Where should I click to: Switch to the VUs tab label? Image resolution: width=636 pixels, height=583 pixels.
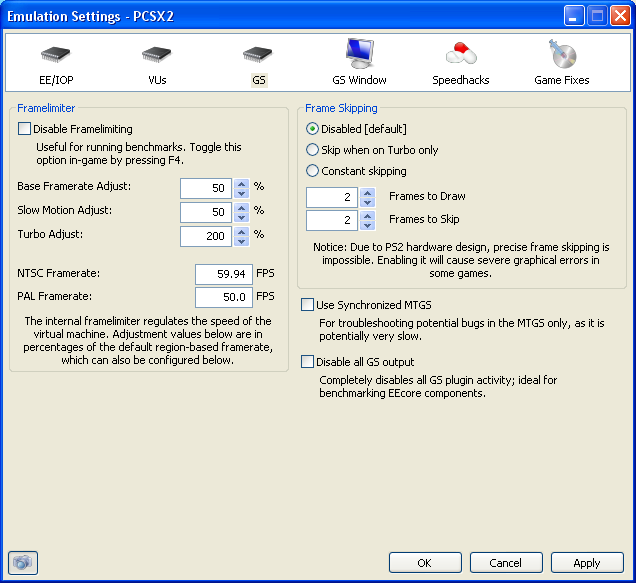click(x=157, y=80)
